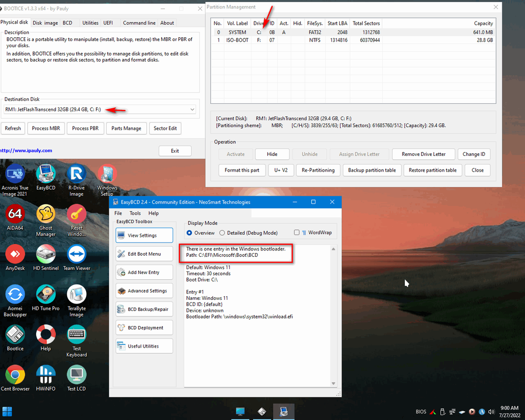Click BIOS indicator in system tray

[x=421, y=412]
